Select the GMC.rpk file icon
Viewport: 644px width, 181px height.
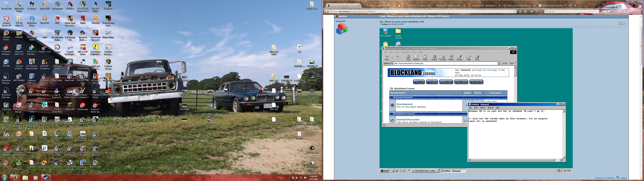click(x=274, y=106)
